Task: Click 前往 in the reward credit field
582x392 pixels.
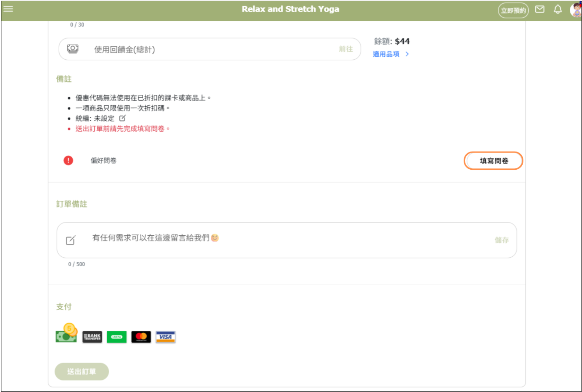Action: pos(345,49)
